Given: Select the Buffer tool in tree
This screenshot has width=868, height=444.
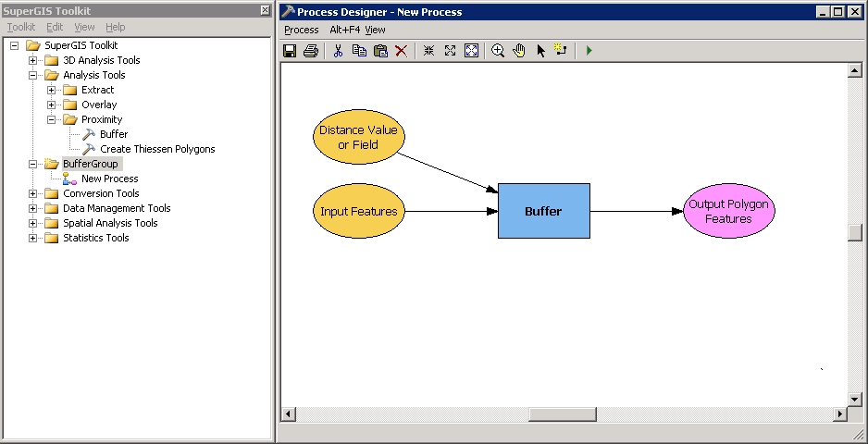Looking at the screenshot, I should (113, 134).
